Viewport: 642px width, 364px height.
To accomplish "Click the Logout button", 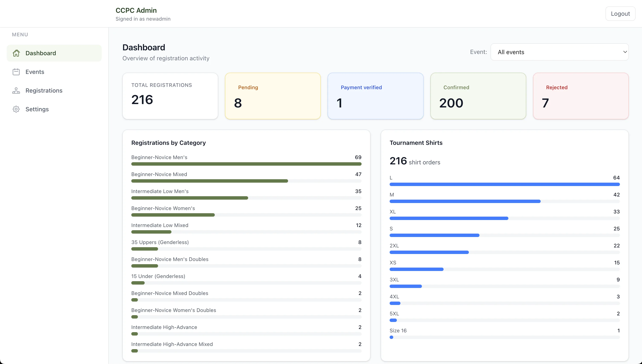I will [x=620, y=14].
